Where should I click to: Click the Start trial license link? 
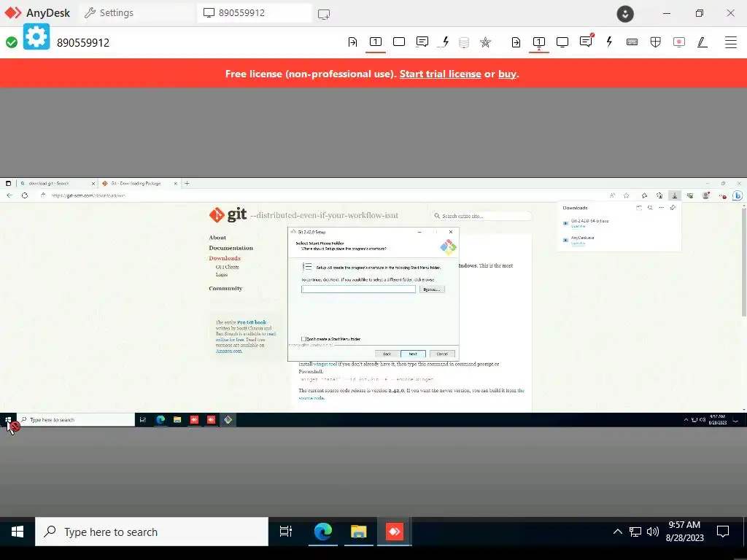(x=440, y=74)
